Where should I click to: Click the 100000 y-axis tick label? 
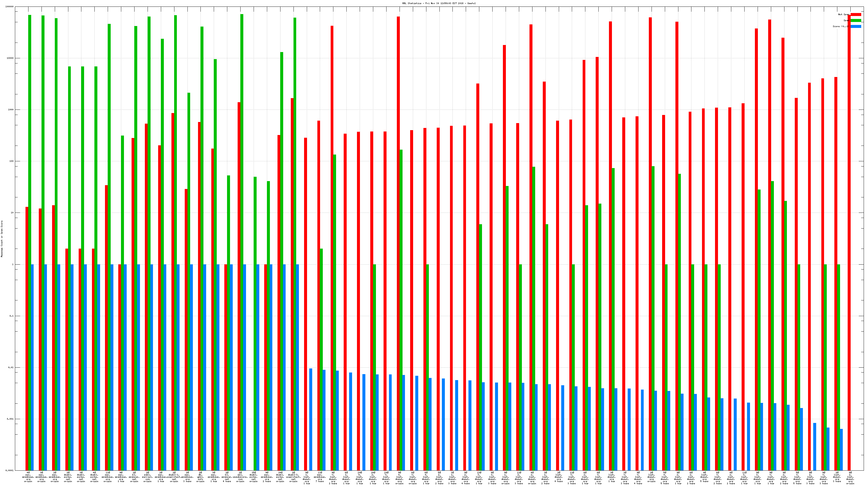pos(10,7)
